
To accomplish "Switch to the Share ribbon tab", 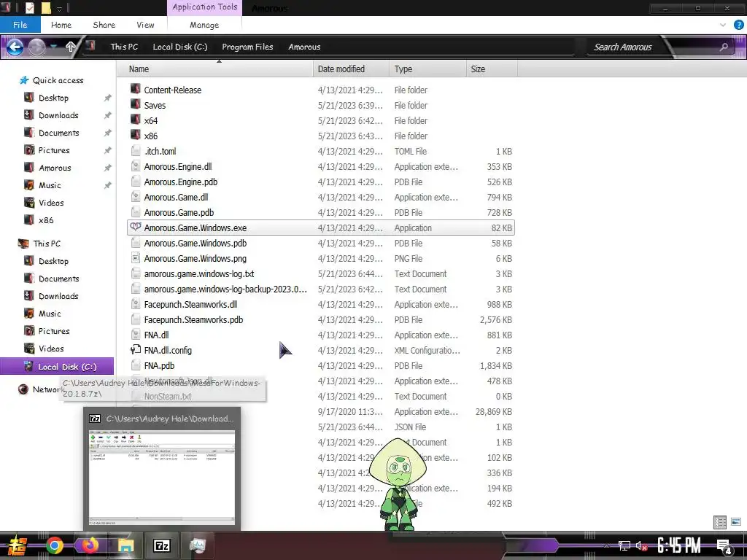I will pos(104,25).
